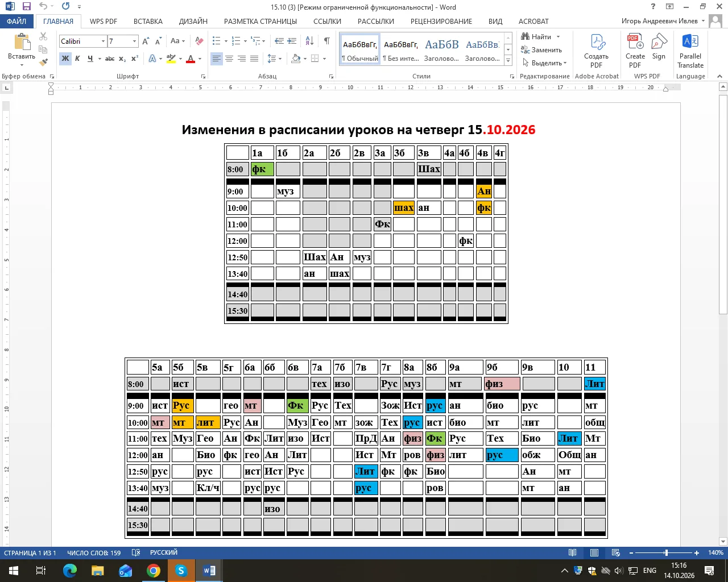Apply the red font color swatch
Viewport: 728px width, 582px height.
(x=191, y=59)
